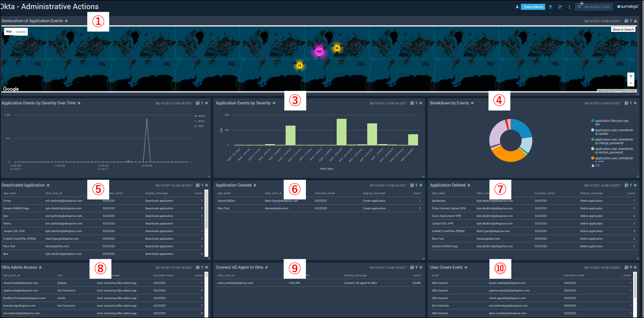Click info icon on Connect AD Agent panel
Screen dimensions: 644x318
tap(421, 267)
